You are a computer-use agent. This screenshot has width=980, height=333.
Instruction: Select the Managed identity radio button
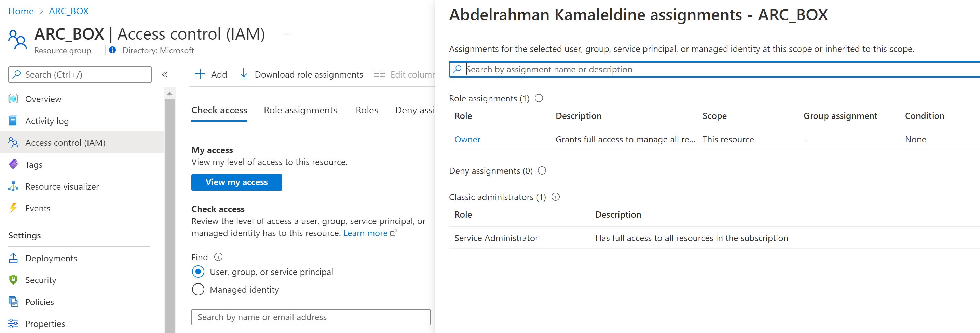tap(198, 289)
